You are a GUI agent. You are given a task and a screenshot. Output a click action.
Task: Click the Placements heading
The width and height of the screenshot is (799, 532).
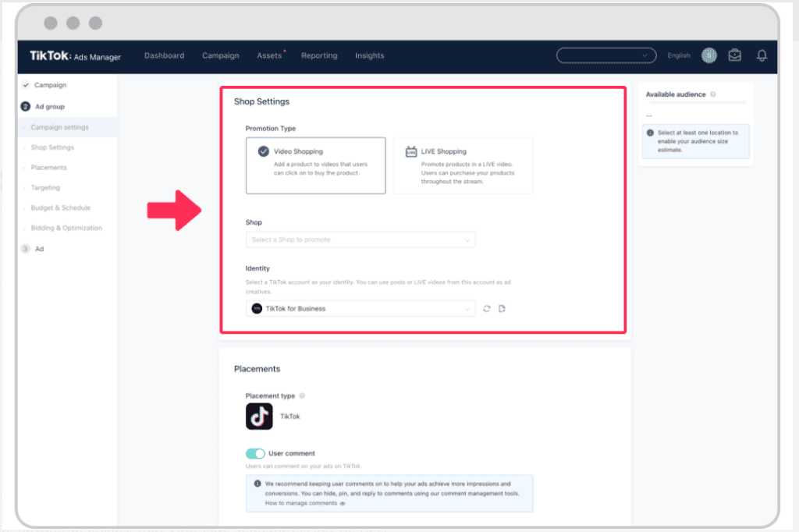tap(257, 369)
